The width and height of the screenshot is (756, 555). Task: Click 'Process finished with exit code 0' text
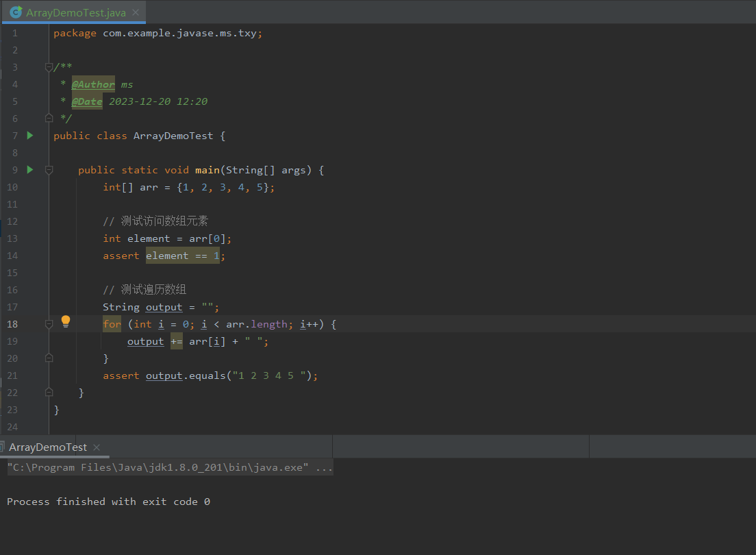tap(108, 502)
